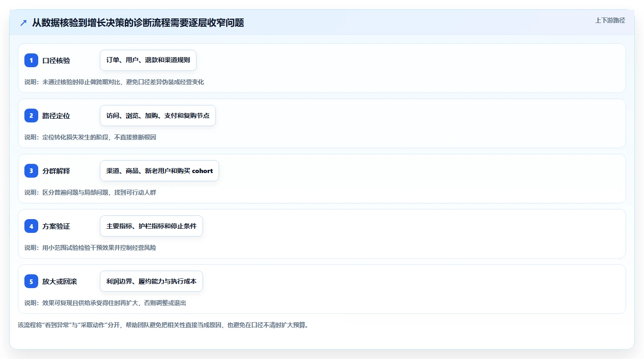The width and height of the screenshot is (644, 359).
Task: Select step number 5 badge
Action: [31, 281]
